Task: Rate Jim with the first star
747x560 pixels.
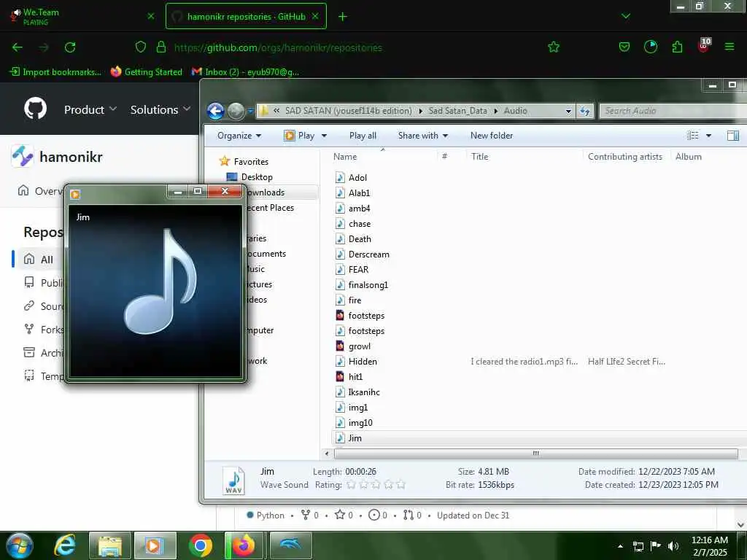Action: 351,485
